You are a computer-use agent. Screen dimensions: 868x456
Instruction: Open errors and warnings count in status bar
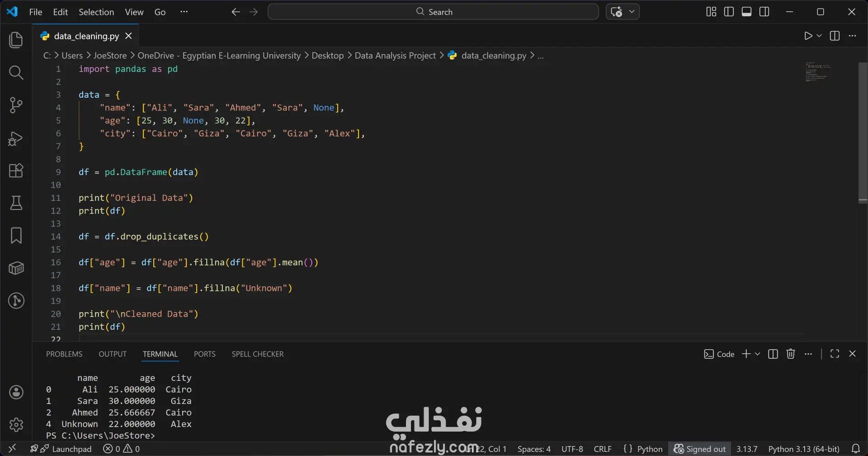(122, 449)
